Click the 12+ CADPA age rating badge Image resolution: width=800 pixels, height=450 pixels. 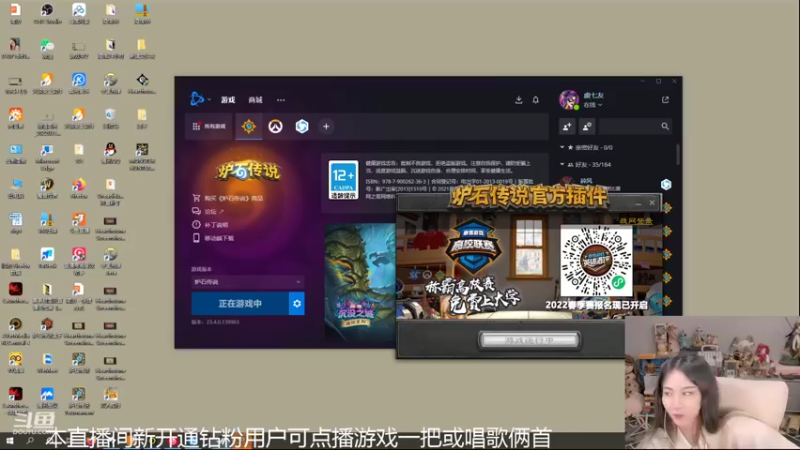[343, 180]
